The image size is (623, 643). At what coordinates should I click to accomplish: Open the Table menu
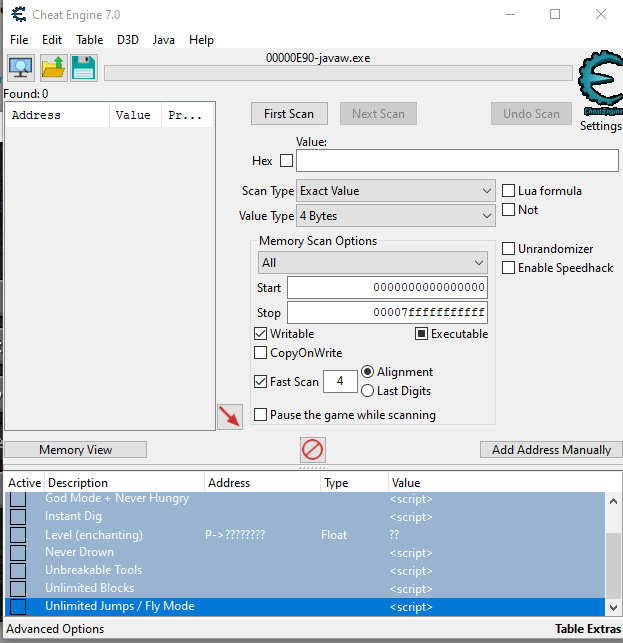(90, 40)
